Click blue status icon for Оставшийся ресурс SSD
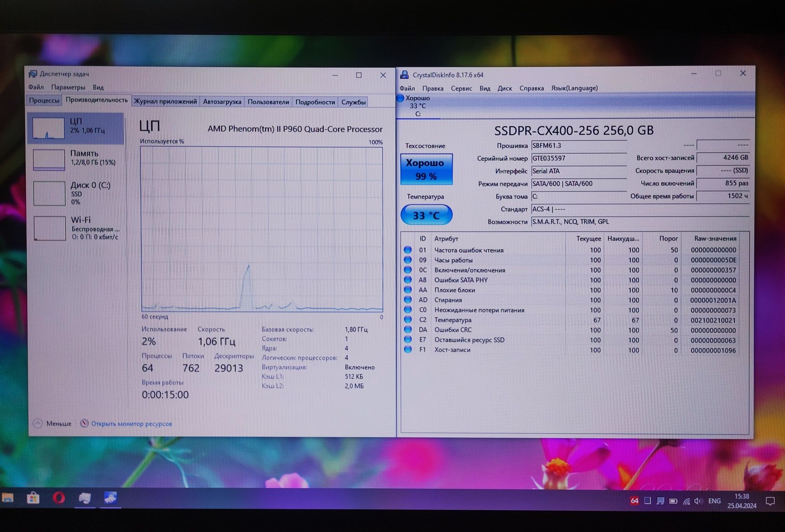The width and height of the screenshot is (785, 532). 408,339
